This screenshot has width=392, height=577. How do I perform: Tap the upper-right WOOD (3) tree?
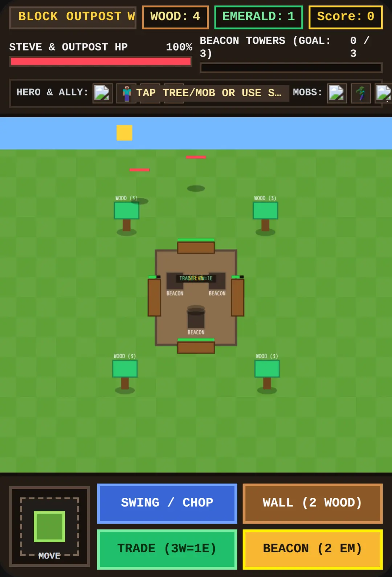265,216
